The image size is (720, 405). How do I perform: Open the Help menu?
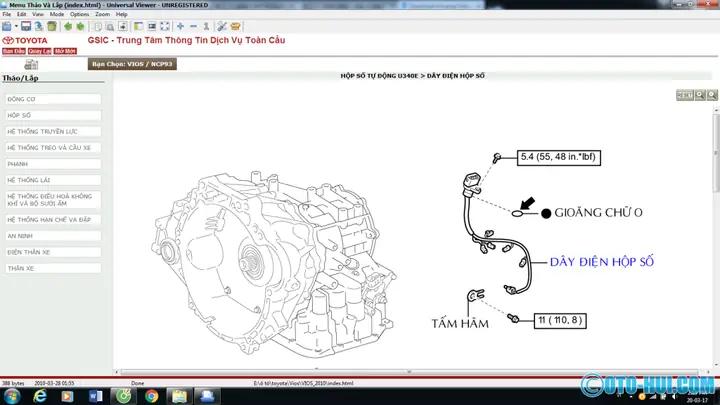click(x=121, y=14)
